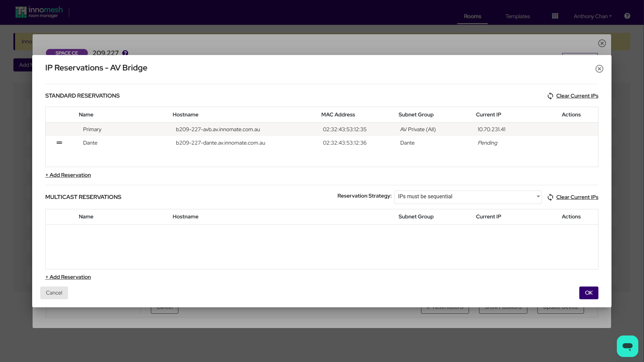
Task: Add a new multicast reservation
Action: (x=68, y=277)
